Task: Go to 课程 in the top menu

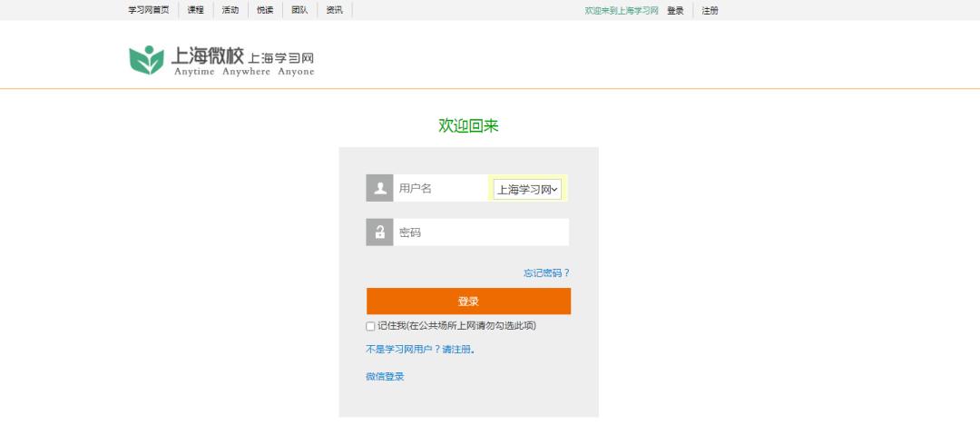Action: (x=196, y=10)
